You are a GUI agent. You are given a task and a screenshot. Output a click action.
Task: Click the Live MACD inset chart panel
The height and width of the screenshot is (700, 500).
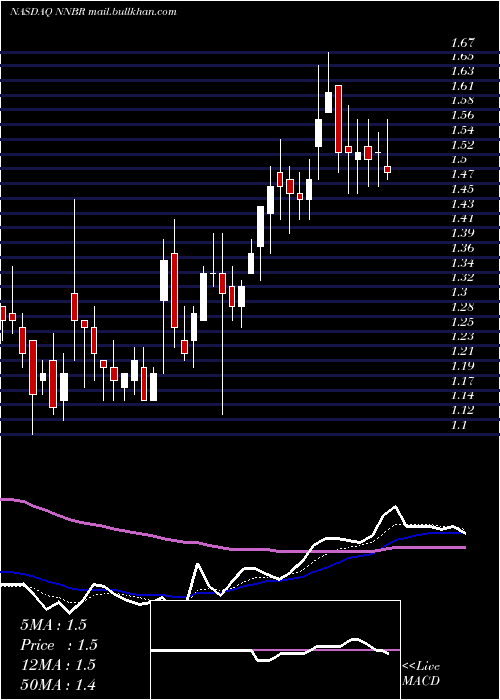pos(276,650)
